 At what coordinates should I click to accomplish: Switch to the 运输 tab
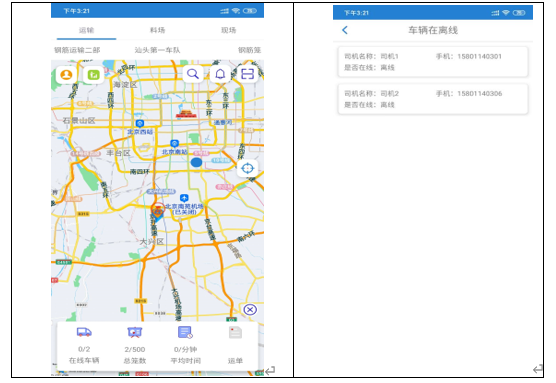86,30
